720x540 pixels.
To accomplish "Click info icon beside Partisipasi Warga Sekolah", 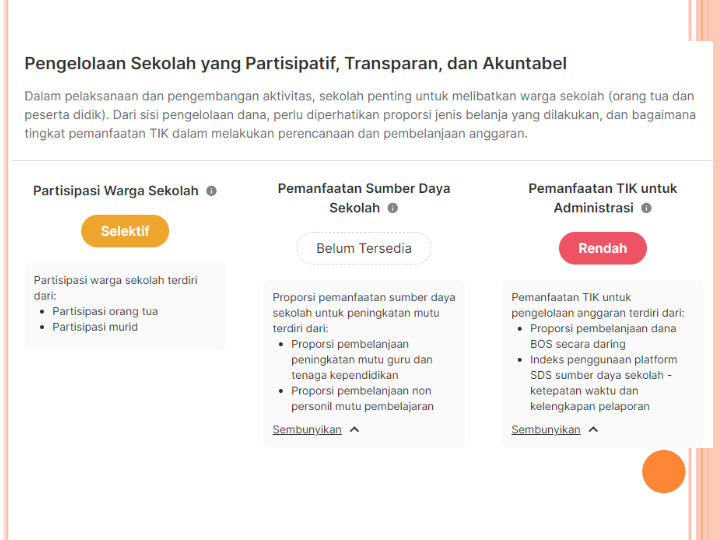I will click(x=211, y=191).
